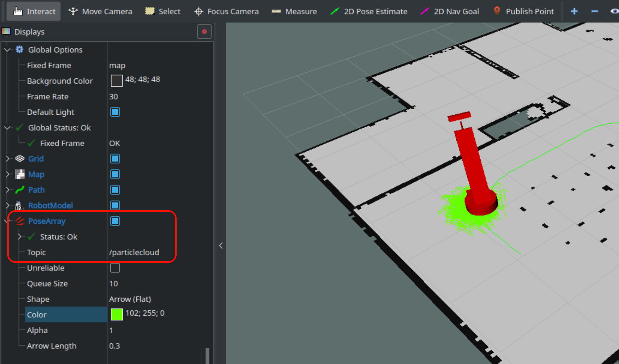Close the Displays panel

tap(204, 32)
